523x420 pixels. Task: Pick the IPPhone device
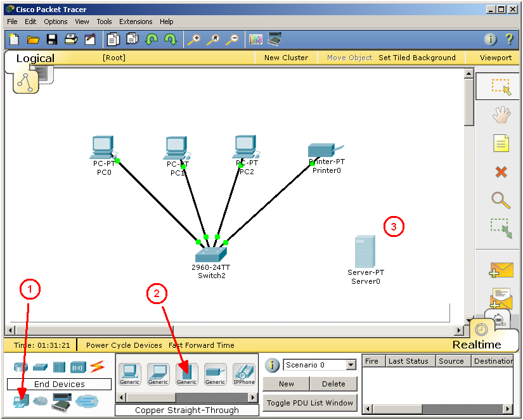[244, 374]
